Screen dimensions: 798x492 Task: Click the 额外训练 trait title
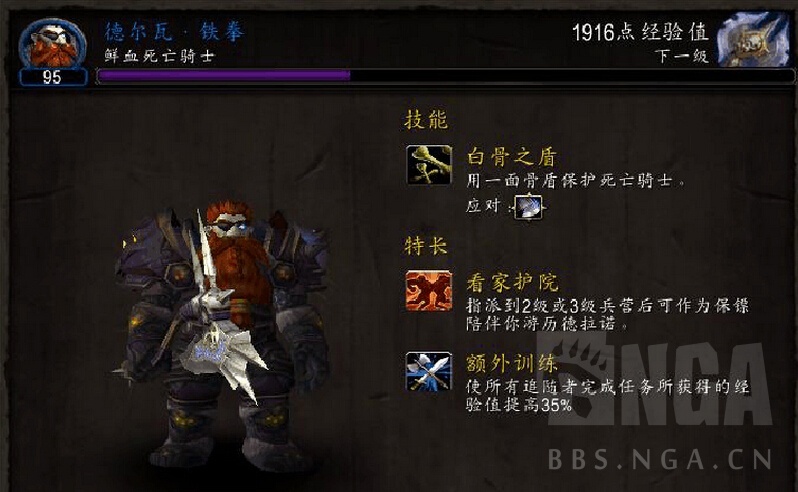coord(511,363)
